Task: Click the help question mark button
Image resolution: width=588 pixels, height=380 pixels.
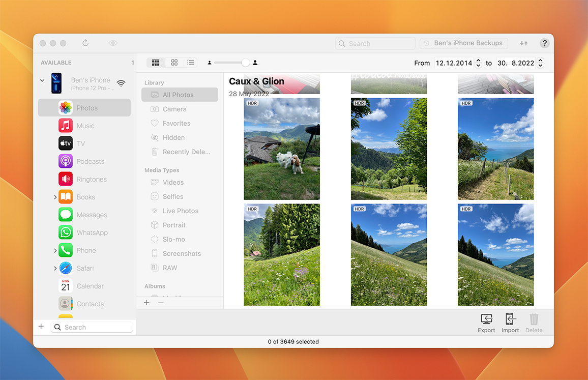Action: pos(544,43)
